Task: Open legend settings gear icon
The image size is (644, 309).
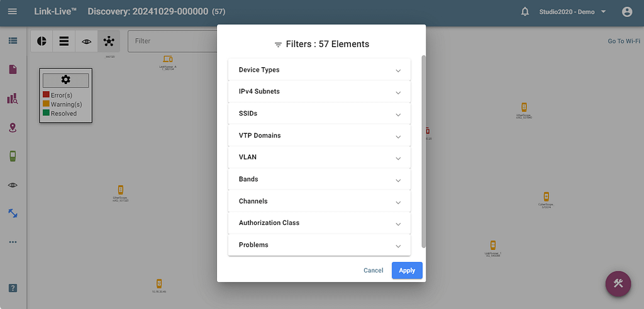Action: pos(65,80)
